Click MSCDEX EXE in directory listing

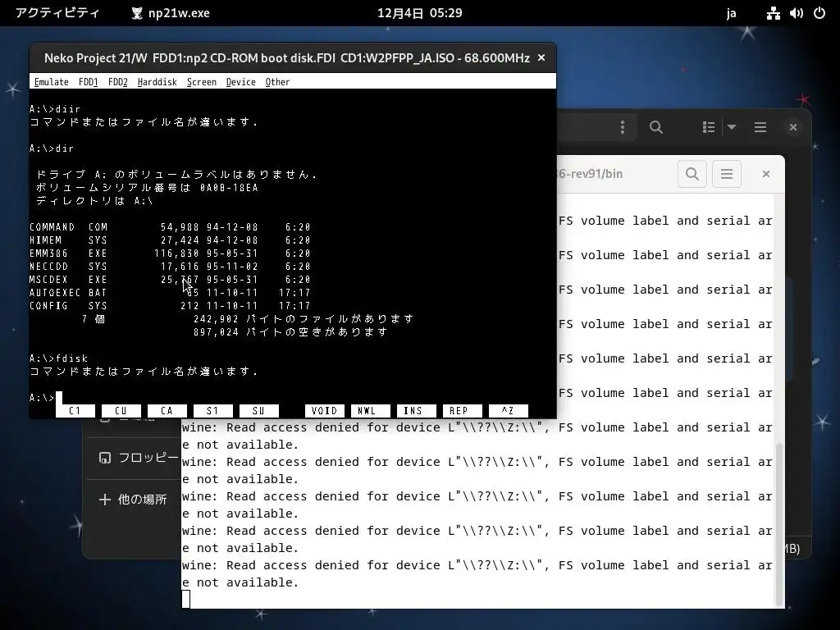pyautogui.click(x=69, y=280)
